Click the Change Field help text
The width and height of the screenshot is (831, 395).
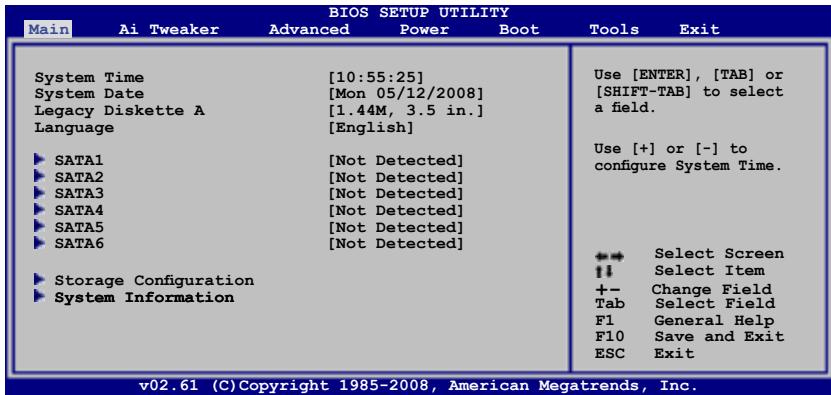(x=711, y=289)
